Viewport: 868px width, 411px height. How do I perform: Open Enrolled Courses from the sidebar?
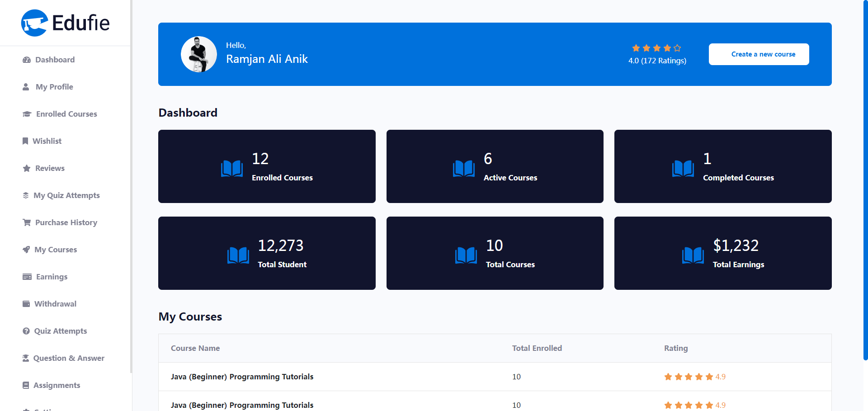tap(66, 114)
